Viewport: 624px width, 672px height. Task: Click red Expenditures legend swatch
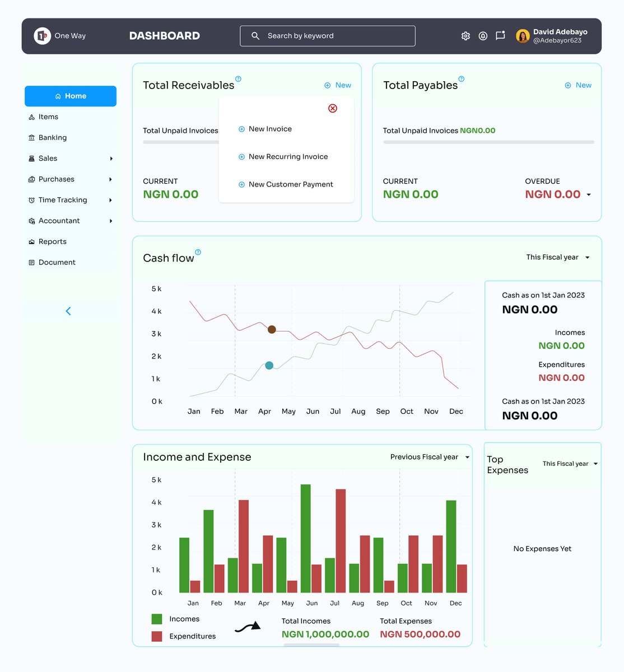(x=157, y=636)
